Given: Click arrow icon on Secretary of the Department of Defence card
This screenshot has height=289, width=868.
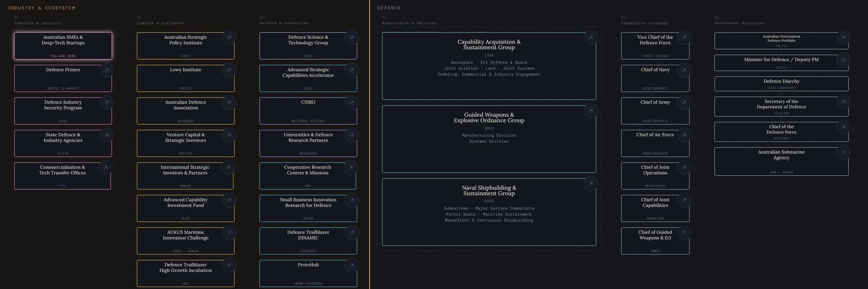Looking at the screenshot, I should [x=843, y=102].
